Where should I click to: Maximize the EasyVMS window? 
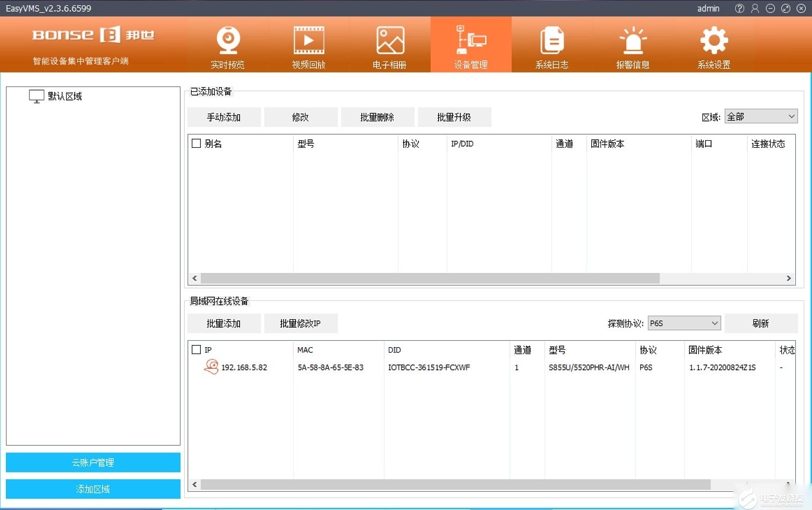pyautogui.click(x=786, y=8)
